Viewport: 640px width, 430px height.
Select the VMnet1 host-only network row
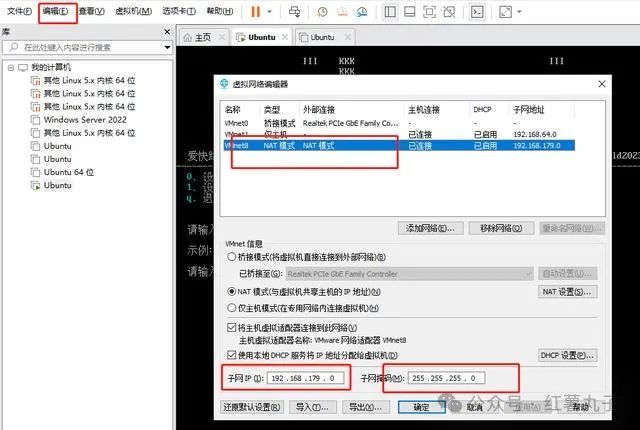[x=399, y=134]
